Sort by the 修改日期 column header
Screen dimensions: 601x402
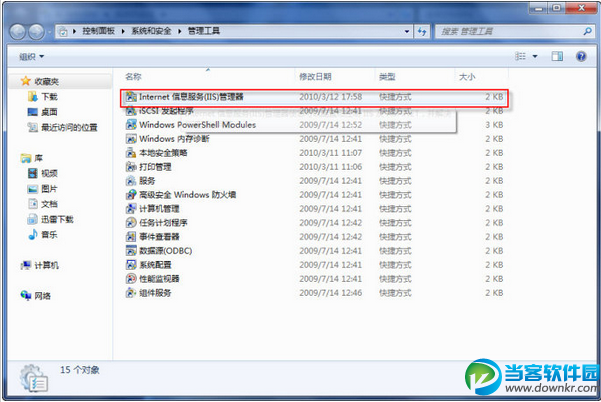click(315, 77)
